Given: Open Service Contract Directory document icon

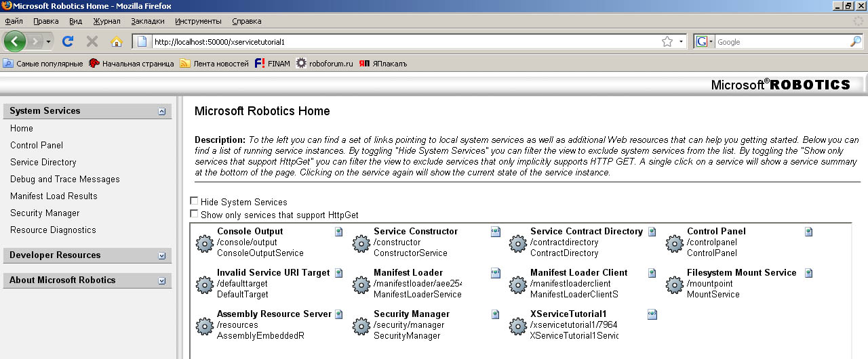Looking at the screenshot, I should point(652,232).
